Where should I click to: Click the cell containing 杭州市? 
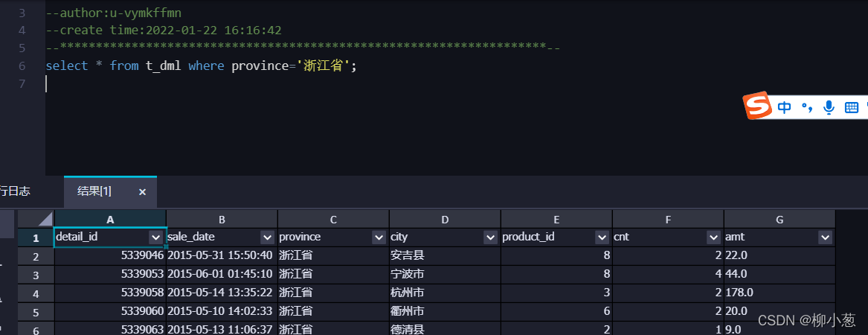coord(445,293)
